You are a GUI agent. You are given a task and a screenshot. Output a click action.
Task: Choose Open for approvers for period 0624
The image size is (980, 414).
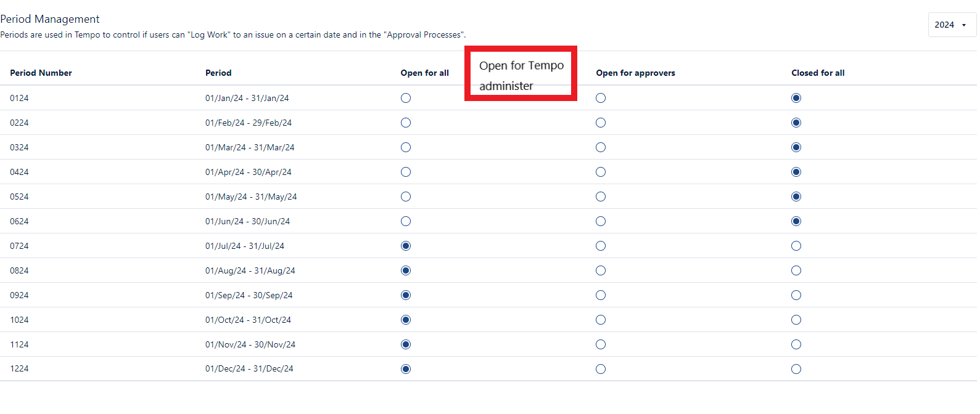pos(601,221)
